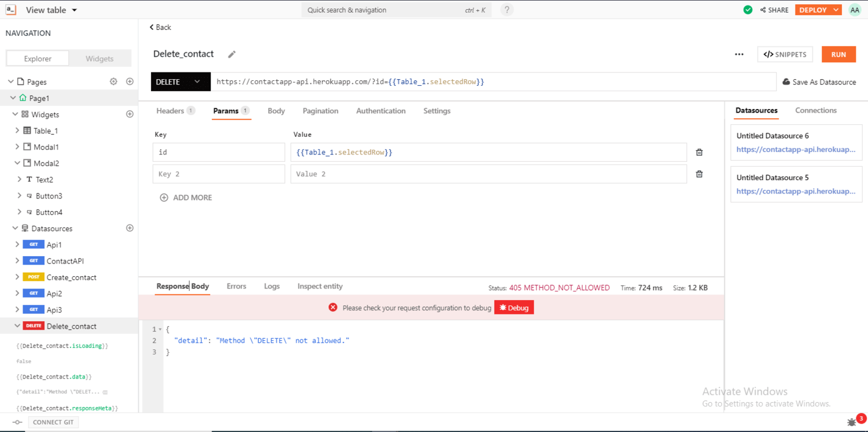Add a new page with the plus icon
Image resolution: width=868 pixels, height=432 pixels.
click(x=129, y=81)
